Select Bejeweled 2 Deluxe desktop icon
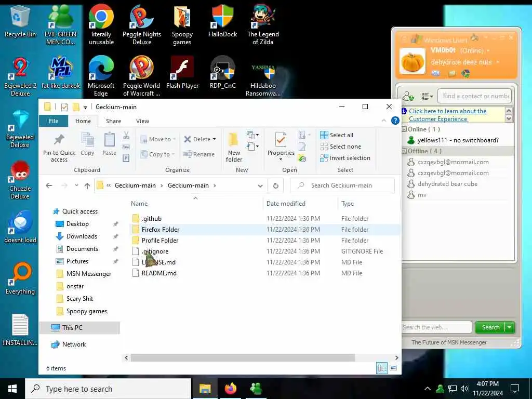This screenshot has height=399, width=532. click(x=20, y=77)
